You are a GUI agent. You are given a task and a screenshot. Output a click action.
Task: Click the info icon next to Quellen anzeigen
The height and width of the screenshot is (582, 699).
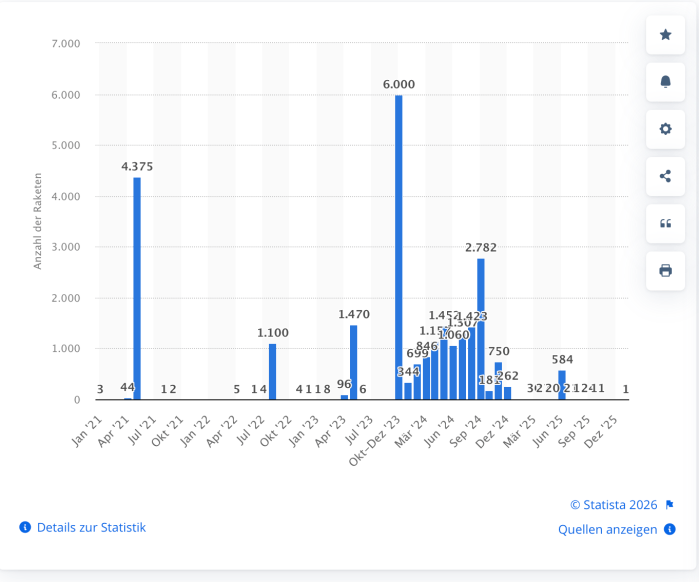[x=670, y=529]
